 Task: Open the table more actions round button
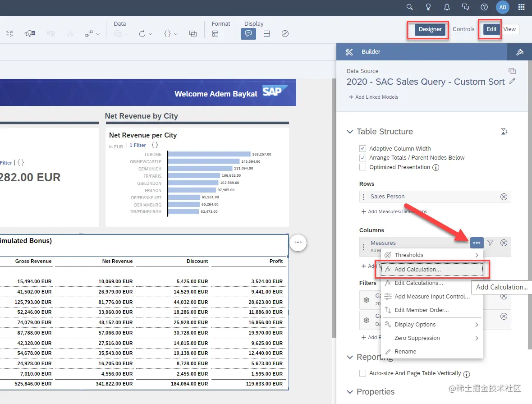point(298,243)
